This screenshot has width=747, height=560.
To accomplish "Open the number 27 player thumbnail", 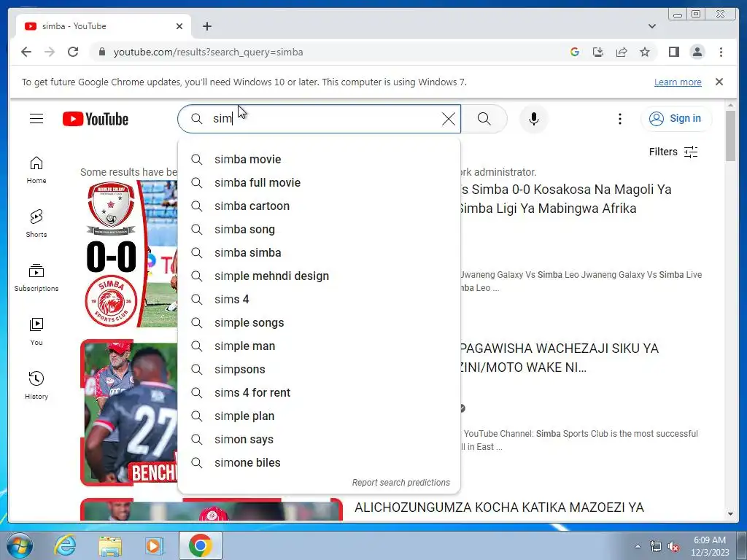I will pyautogui.click(x=128, y=413).
